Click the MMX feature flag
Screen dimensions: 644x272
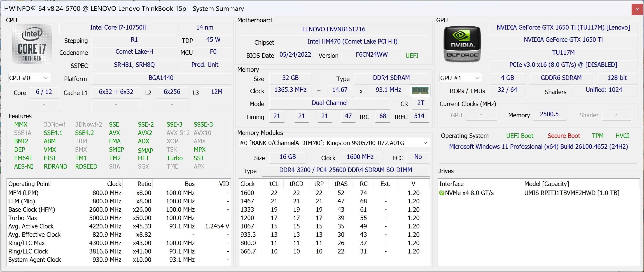click(x=21, y=125)
